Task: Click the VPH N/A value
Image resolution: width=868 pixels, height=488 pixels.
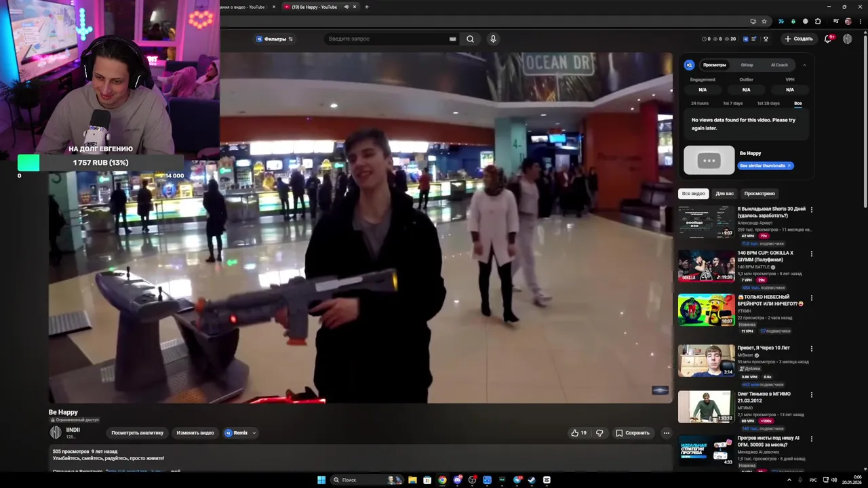Action: (790, 89)
